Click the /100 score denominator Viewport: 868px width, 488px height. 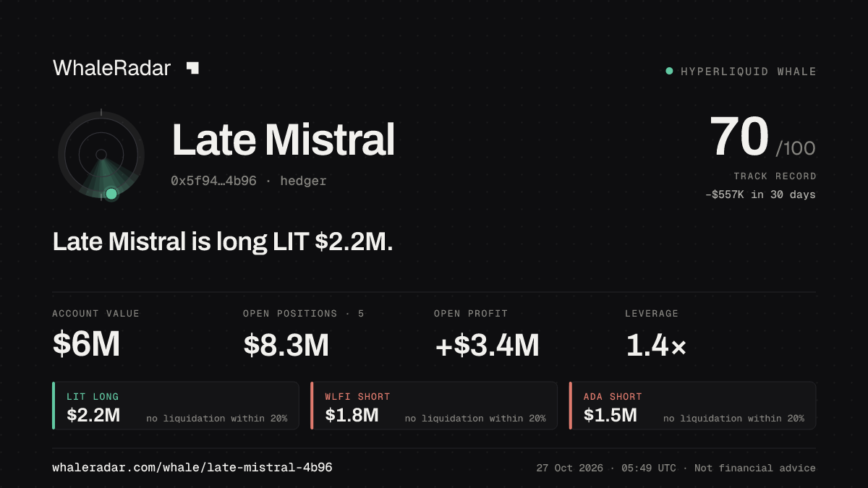(x=795, y=149)
